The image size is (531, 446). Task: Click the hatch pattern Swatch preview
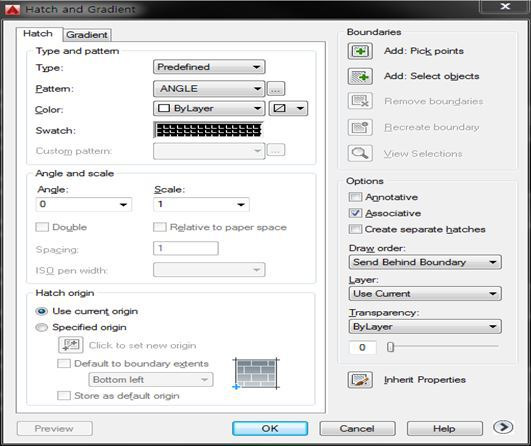click(x=209, y=130)
